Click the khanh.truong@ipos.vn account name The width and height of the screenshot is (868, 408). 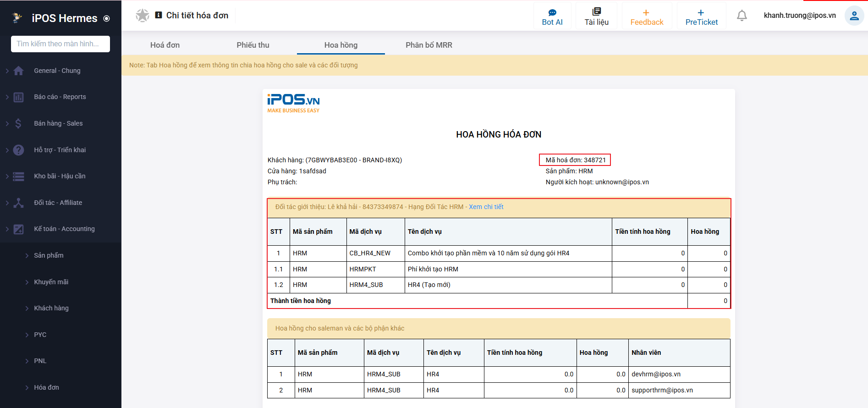[x=800, y=15]
